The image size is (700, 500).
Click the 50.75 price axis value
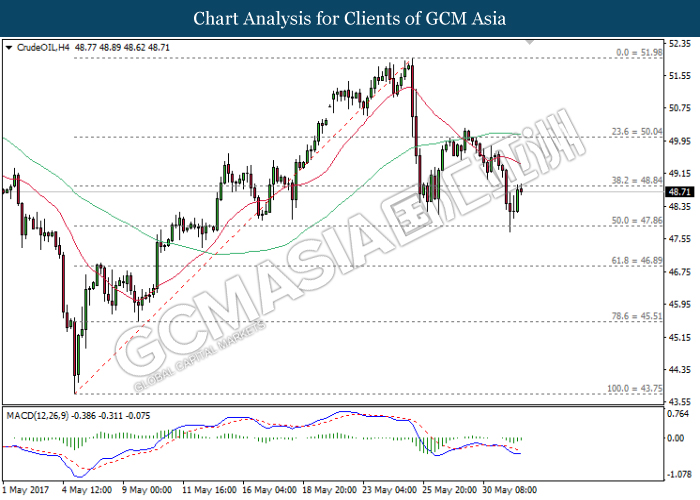point(679,108)
